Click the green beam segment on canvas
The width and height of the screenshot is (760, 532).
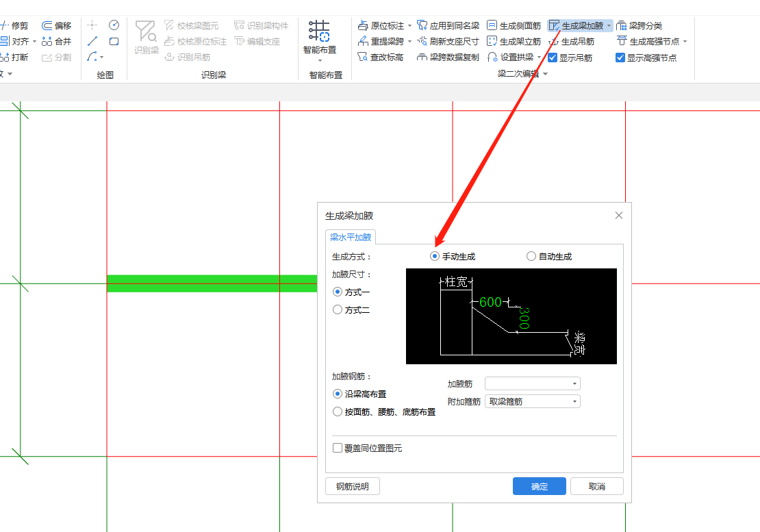pyautogui.click(x=205, y=283)
